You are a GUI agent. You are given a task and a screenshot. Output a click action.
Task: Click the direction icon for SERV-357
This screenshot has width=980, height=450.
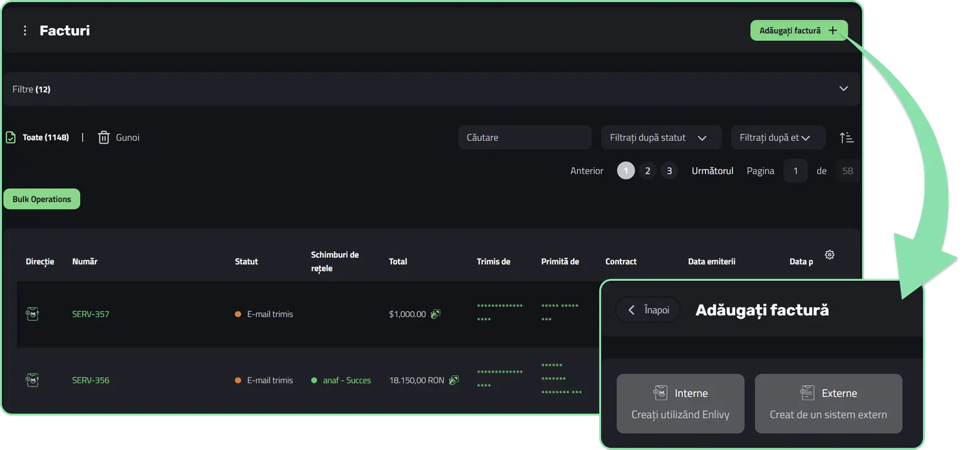coord(32,314)
